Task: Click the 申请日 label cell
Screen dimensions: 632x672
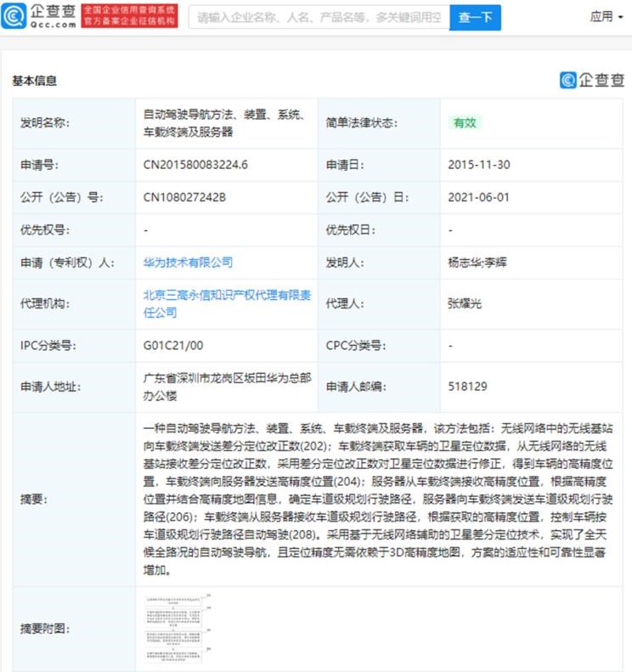Action: (x=379, y=165)
